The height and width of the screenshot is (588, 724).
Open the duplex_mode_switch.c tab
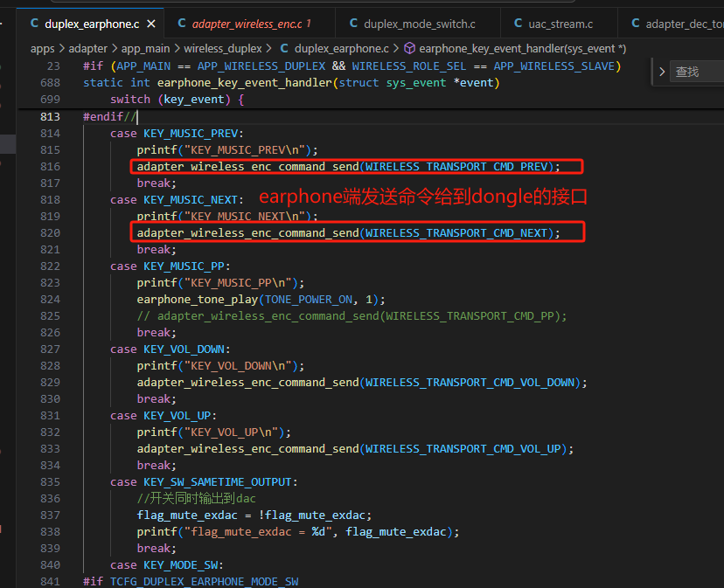coord(418,24)
